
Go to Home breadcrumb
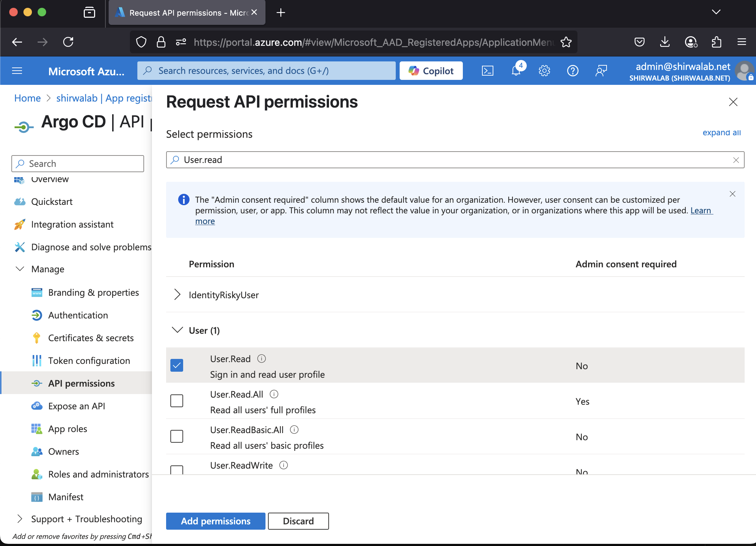[27, 98]
